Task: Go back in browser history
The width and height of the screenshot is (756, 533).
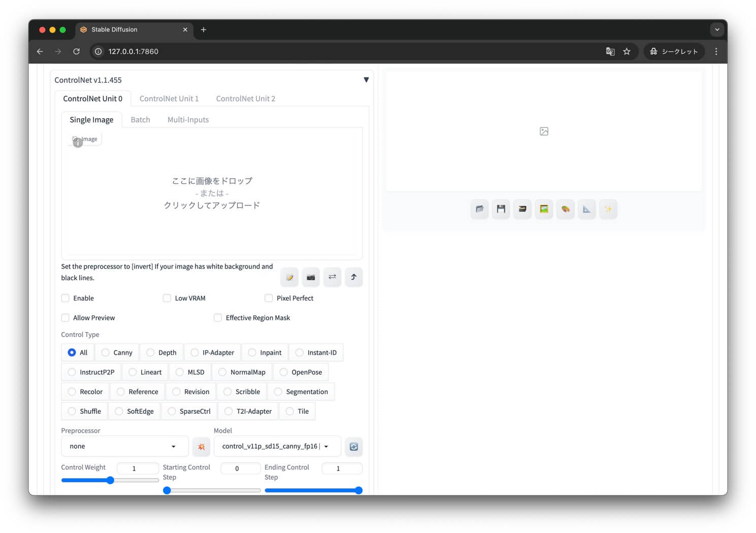Action: coord(40,51)
